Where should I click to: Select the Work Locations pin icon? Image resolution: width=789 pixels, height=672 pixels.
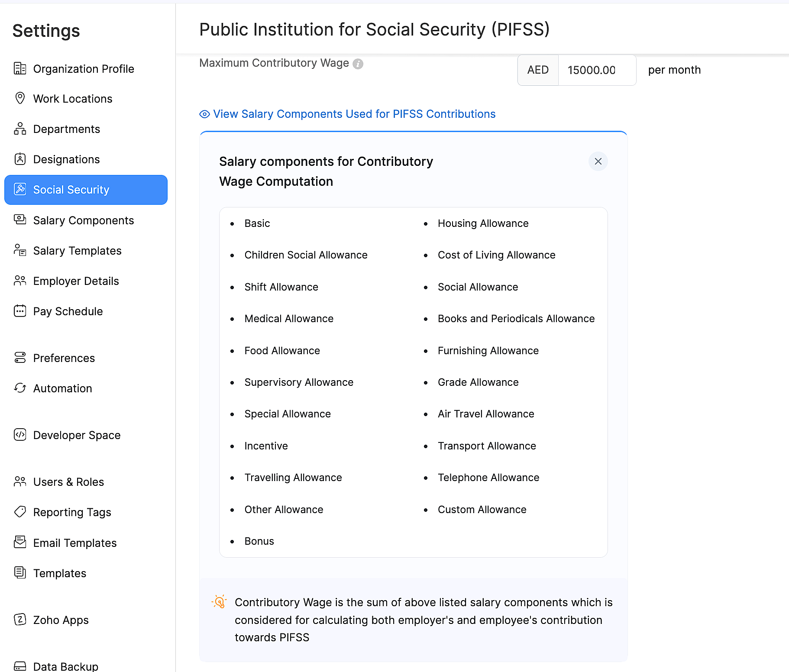click(20, 98)
